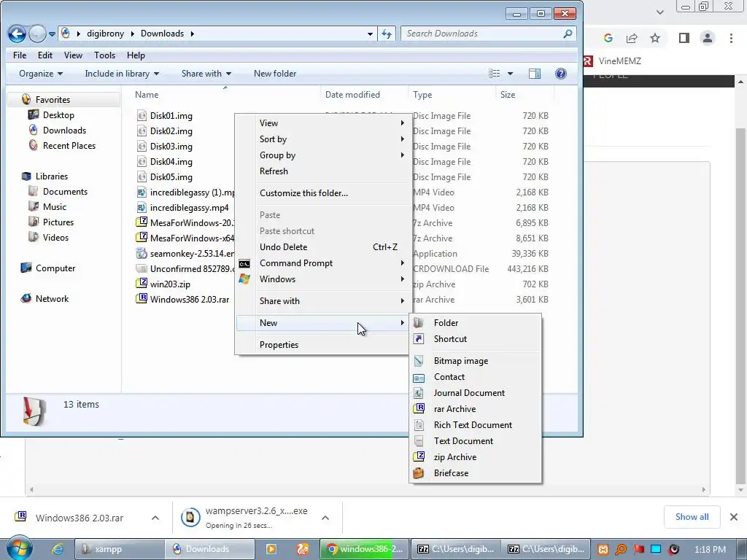Open the Chrome three-dot menu
747x560 pixels.
[731, 38]
